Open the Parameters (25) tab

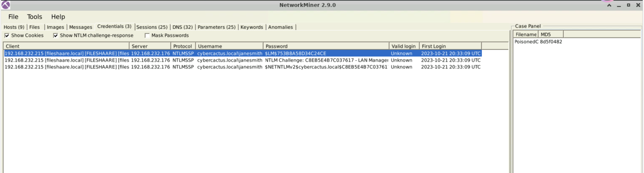click(x=217, y=27)
